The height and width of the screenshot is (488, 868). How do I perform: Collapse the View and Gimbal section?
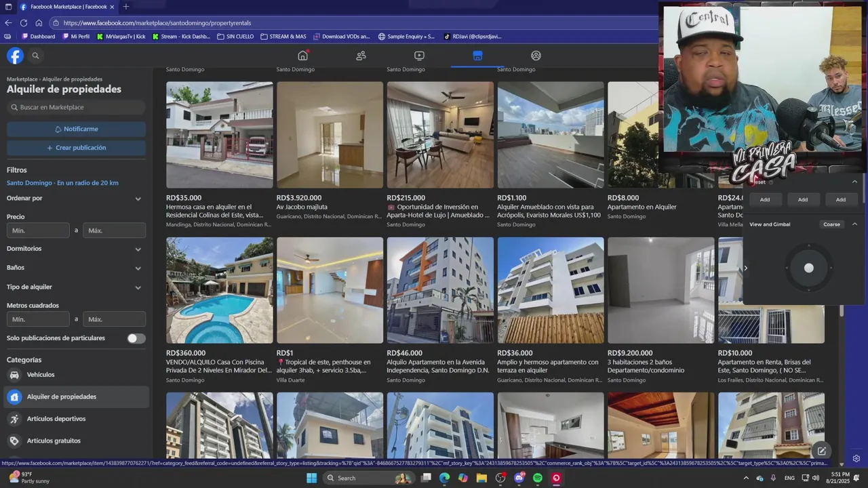pyautogui.click(x=854, y=224)
